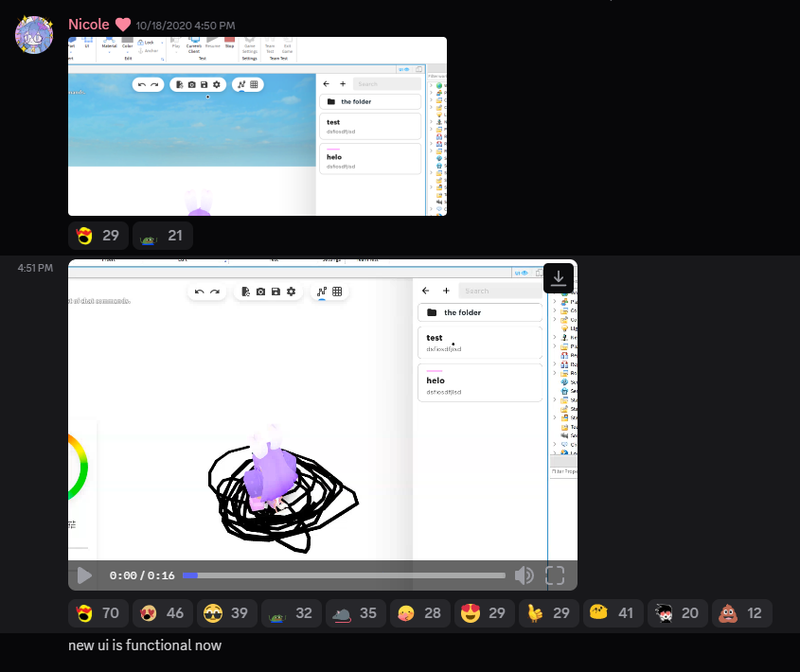The image size is (800, 672).
Task: Seek on the video progress bar
Action: [x=344, y=575]
